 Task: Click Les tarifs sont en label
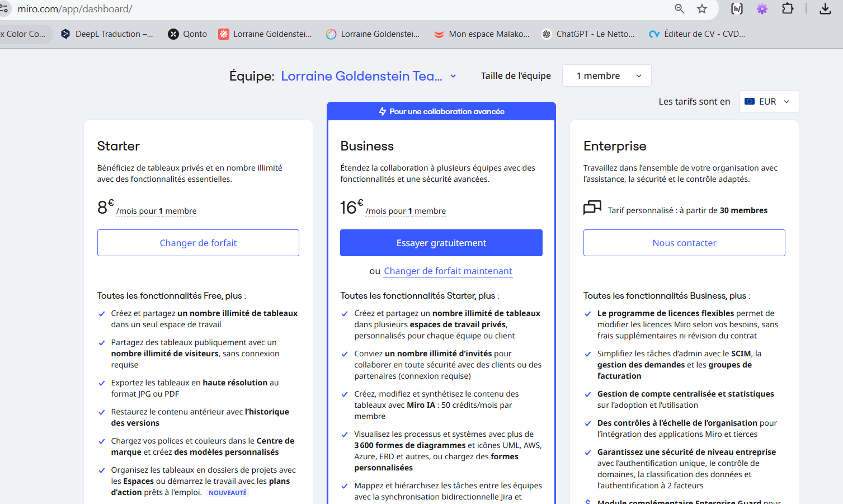[x=694, y=101]
